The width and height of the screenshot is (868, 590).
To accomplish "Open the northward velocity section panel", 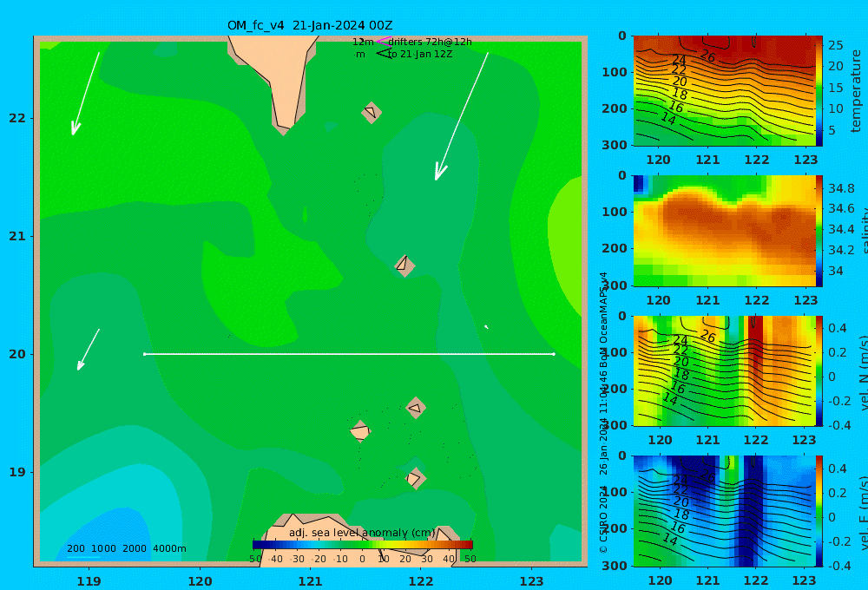I will coord(724,370).
